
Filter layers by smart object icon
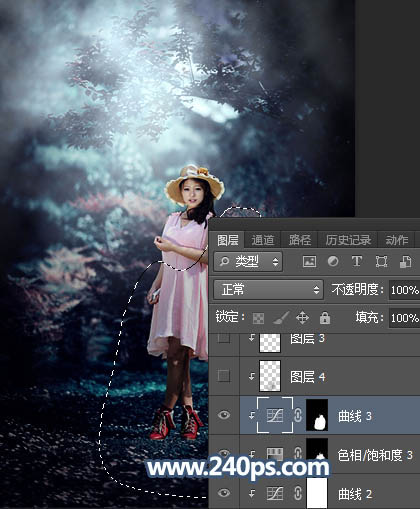click(405, 262)
